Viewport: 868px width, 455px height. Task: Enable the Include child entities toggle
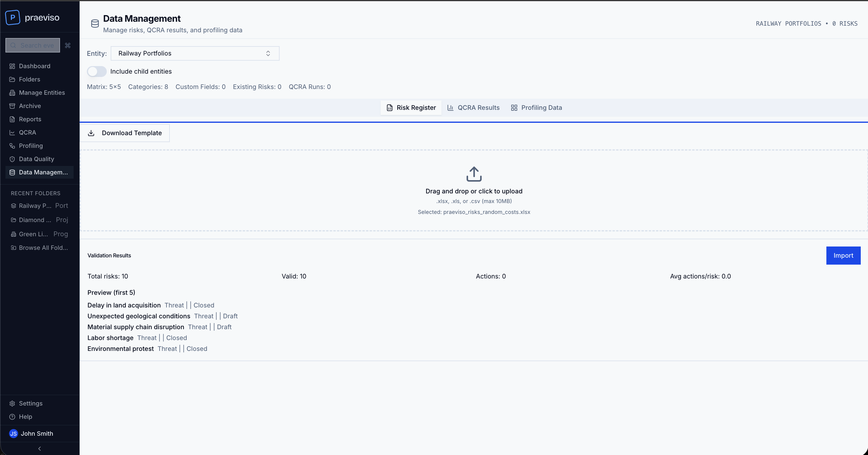pyautogui.click(x=97, y=71)
